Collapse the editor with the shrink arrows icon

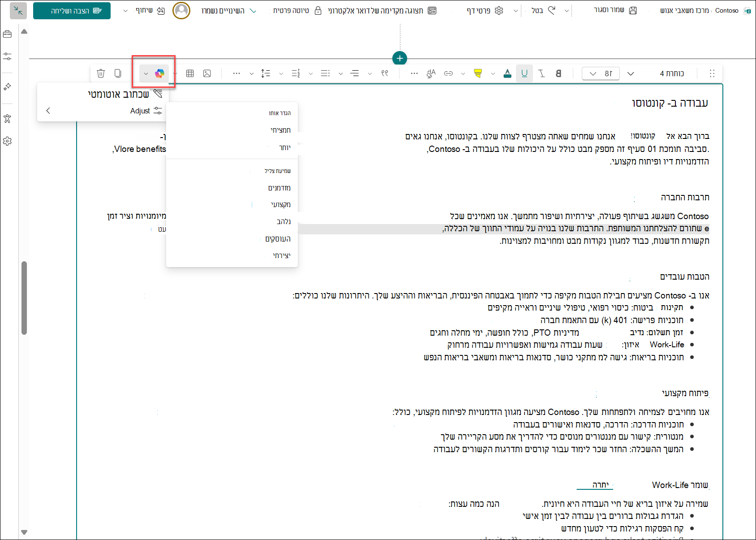pos(18,11)
